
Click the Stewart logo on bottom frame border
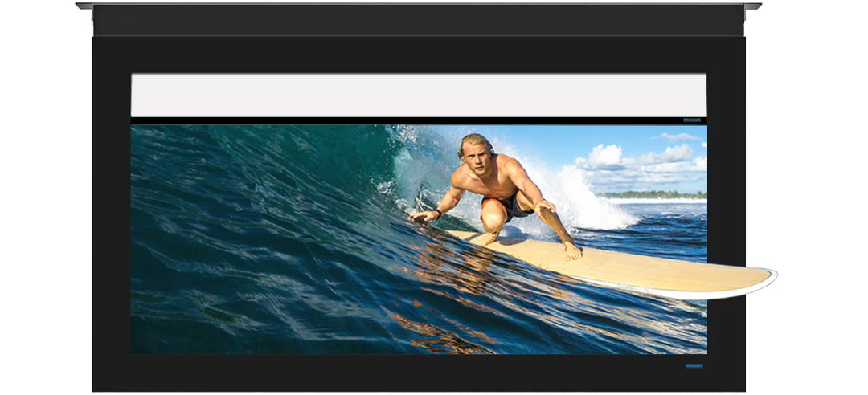coord(694,366)
